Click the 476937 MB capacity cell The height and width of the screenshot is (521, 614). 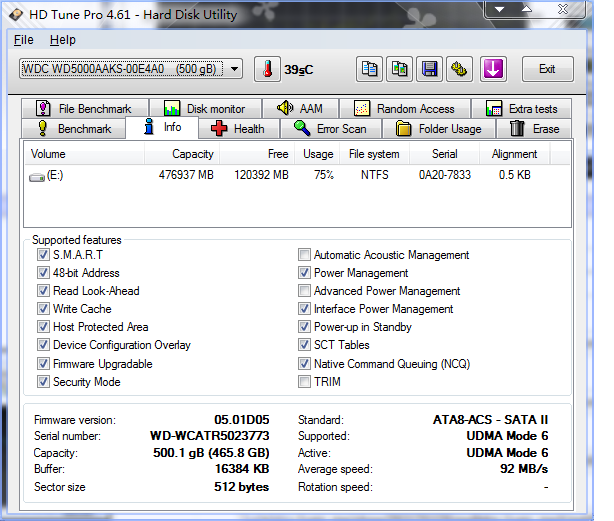(186, 175)
